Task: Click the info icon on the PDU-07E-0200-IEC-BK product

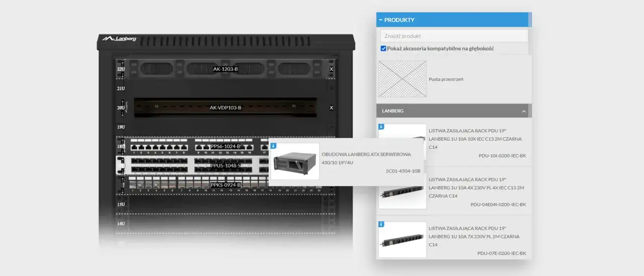Action: 381,224
